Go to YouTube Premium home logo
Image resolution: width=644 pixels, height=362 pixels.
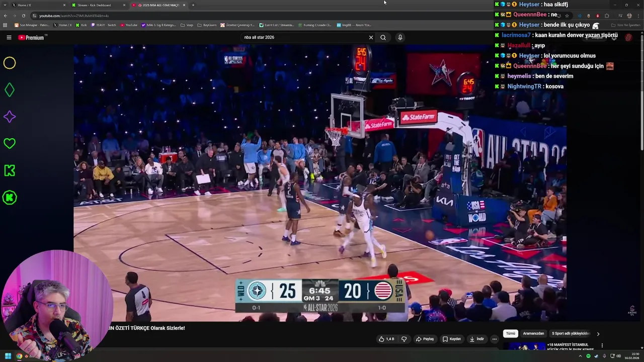tap(32, 37)
